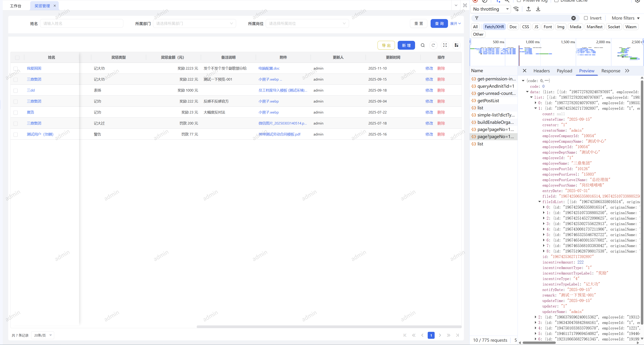Viewport: 644px width, 345px height.
Task: Click the export HAR download icon
Action: tap(538, 9)
